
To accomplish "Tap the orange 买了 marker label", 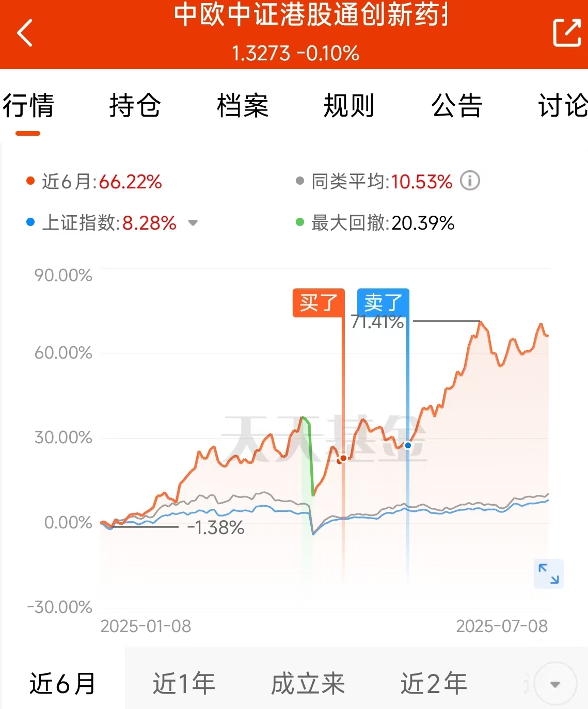I will (x=319, y=302).
